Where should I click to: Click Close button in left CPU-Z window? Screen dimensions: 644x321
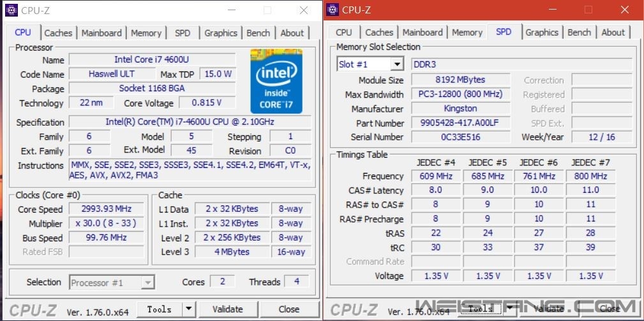pyautogui.click(x=289, y=309)
